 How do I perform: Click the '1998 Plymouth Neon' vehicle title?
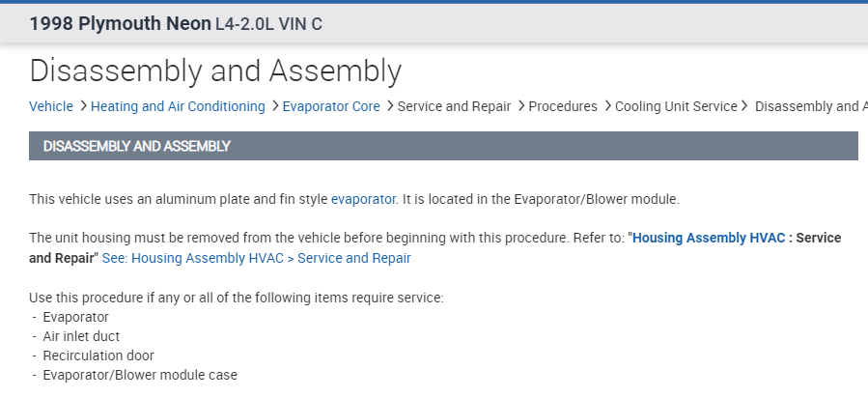(120, 23)
